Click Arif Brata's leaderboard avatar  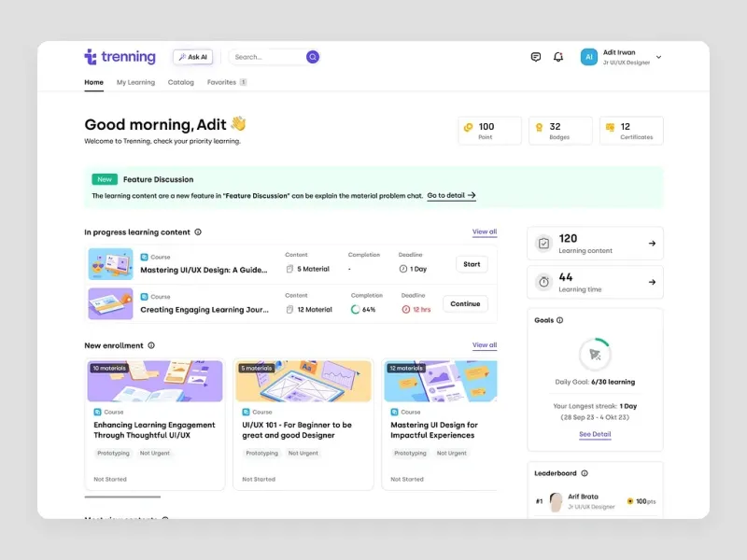click(x=556, y=501)
